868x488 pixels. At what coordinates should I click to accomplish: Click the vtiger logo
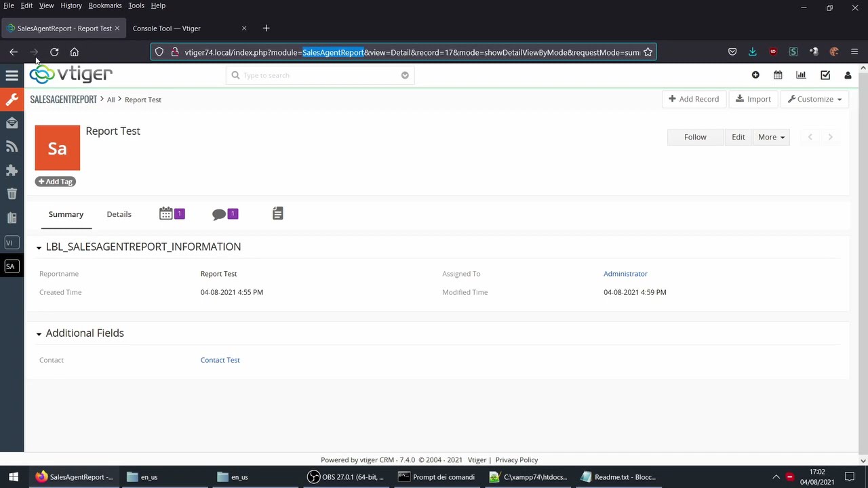tap(71, 74)
